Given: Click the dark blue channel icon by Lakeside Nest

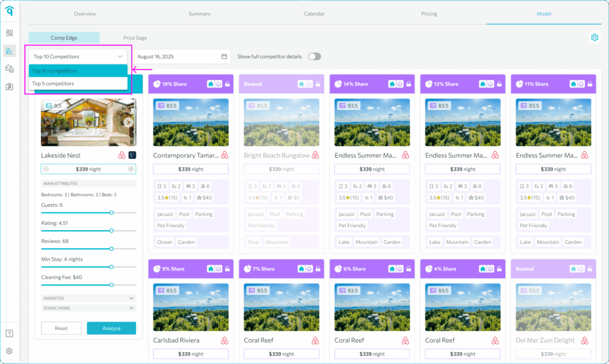Looking at the screenshot, I should point(133,155).
